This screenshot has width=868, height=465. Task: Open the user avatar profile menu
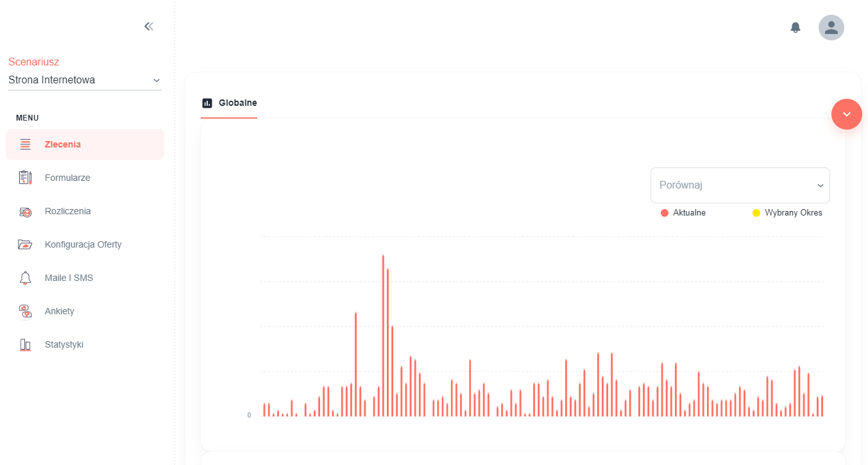tap(831, 28)
